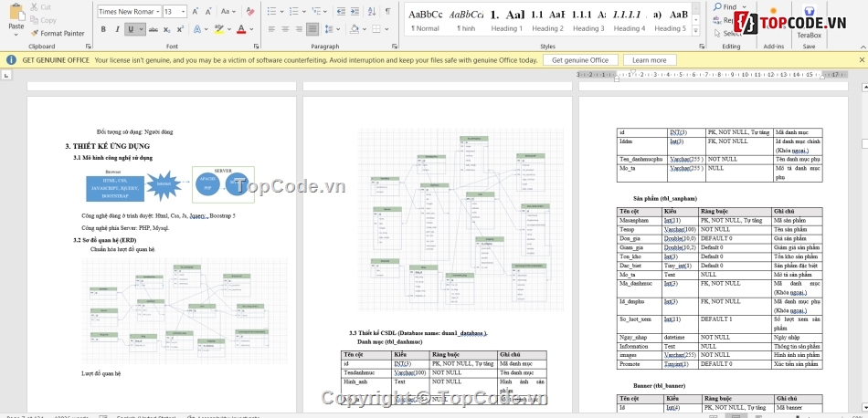Toggle underline formatting
The height and width of the screenshot is (418, 868).
(132, 29)
